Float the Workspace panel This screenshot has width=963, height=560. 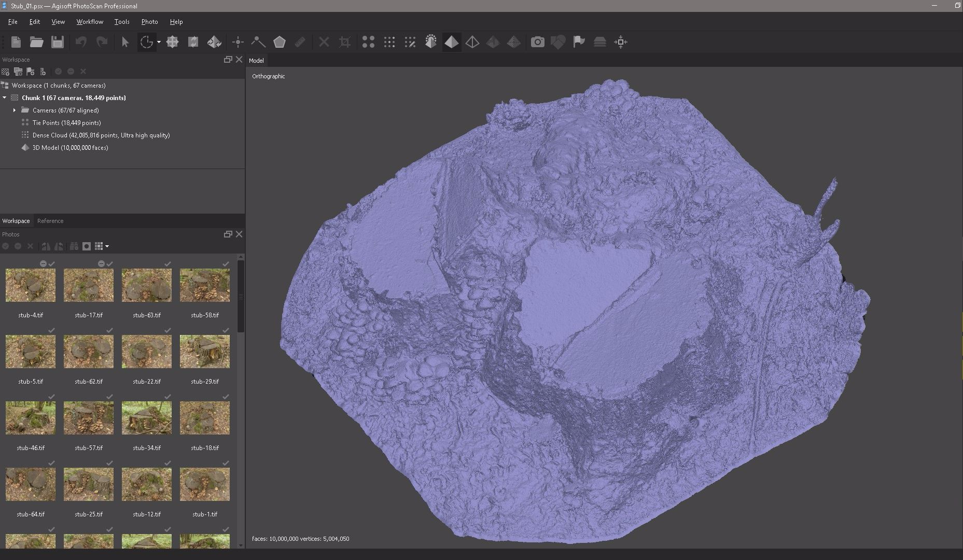pos(228,60)
